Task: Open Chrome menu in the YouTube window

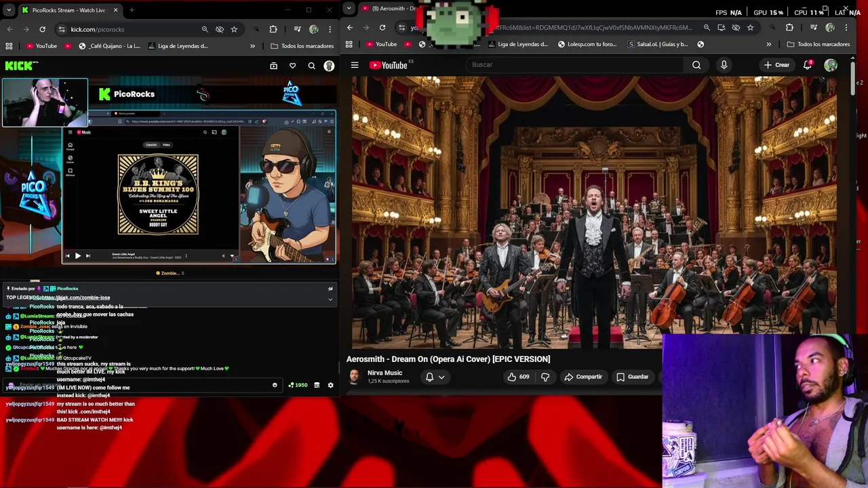Action: pos(846,28)
